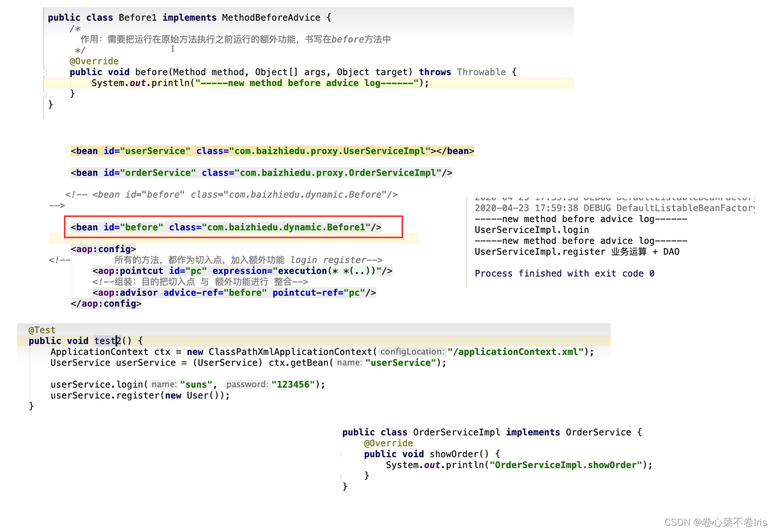Click console output 'UserServiceImpl.register 业务运算 + DAO'
Screen dimensions: 775x532
pyautogui.click(x=577, y=252)
